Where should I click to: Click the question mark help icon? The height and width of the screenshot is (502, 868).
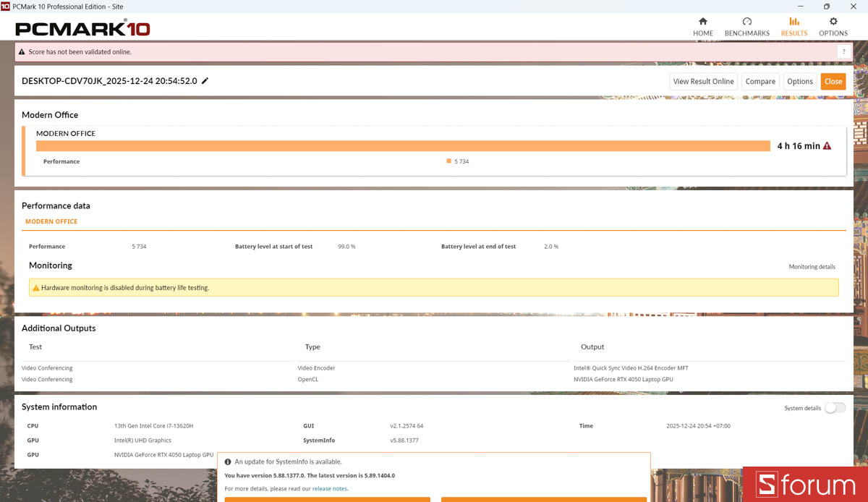pyautogui.click(x=843, y=52)
